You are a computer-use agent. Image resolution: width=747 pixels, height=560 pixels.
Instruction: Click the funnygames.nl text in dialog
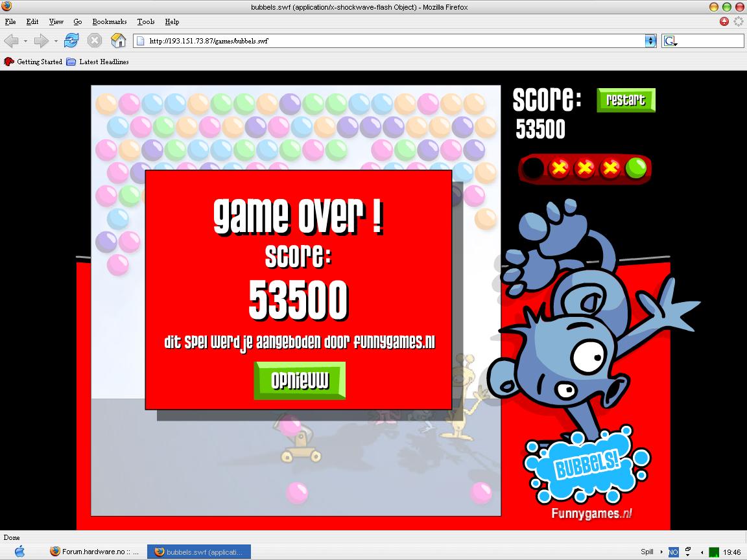point(394,342)
